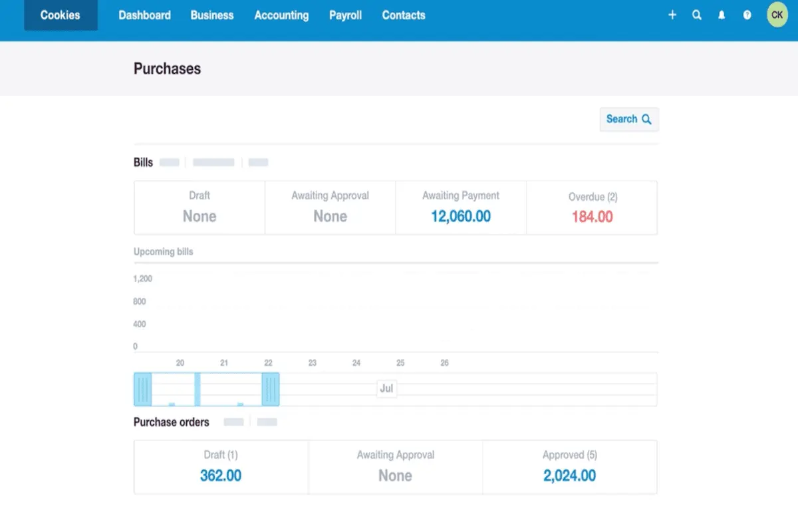Click the Purchases page heading

click(167, 68)
